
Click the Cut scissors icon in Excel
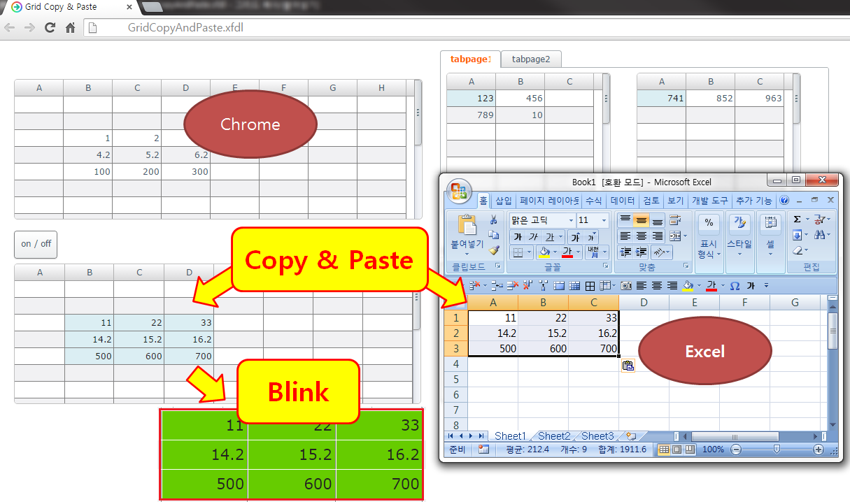(493, 219)
